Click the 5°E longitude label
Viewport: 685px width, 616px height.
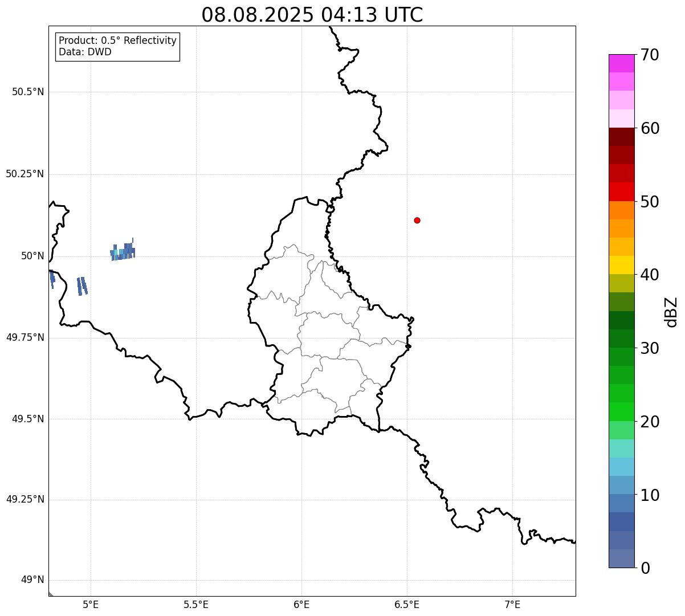(91, 604)
